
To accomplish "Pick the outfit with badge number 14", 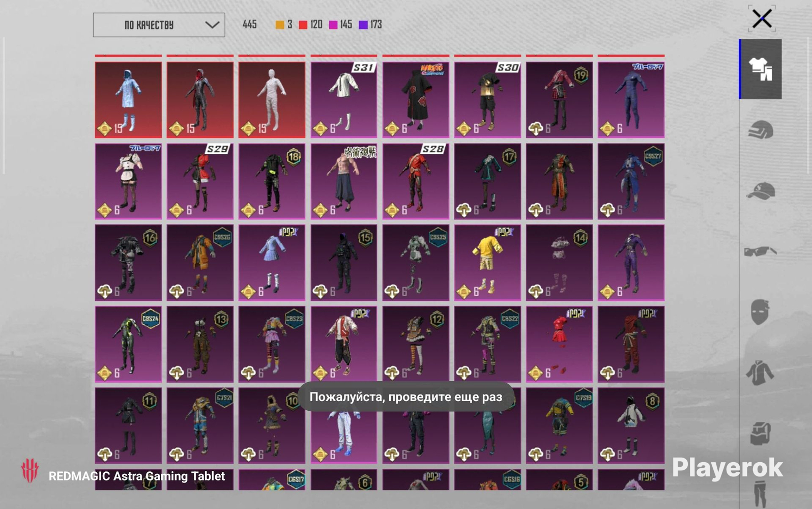I will point(559,263).
